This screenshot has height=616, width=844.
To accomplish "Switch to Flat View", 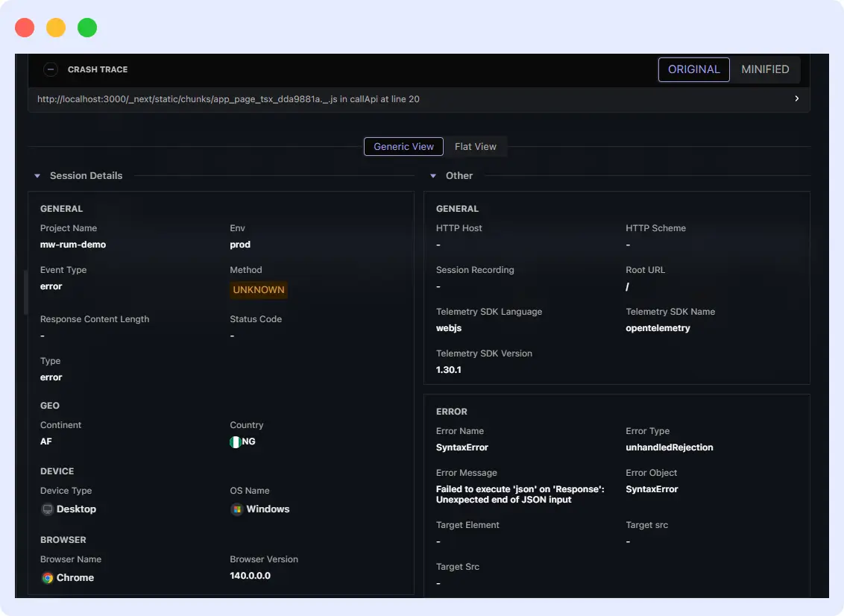I will [476, 146].
